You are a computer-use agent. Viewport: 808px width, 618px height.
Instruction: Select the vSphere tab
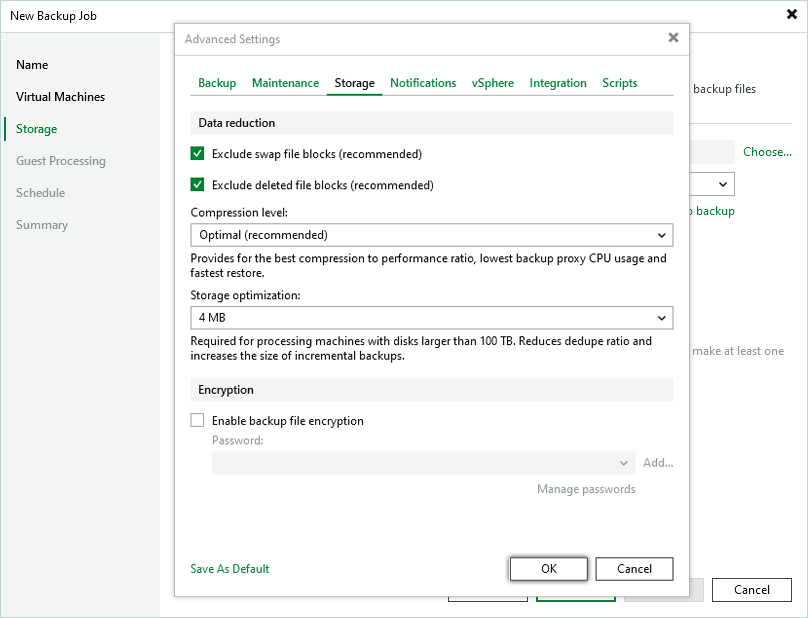(493, 83)
